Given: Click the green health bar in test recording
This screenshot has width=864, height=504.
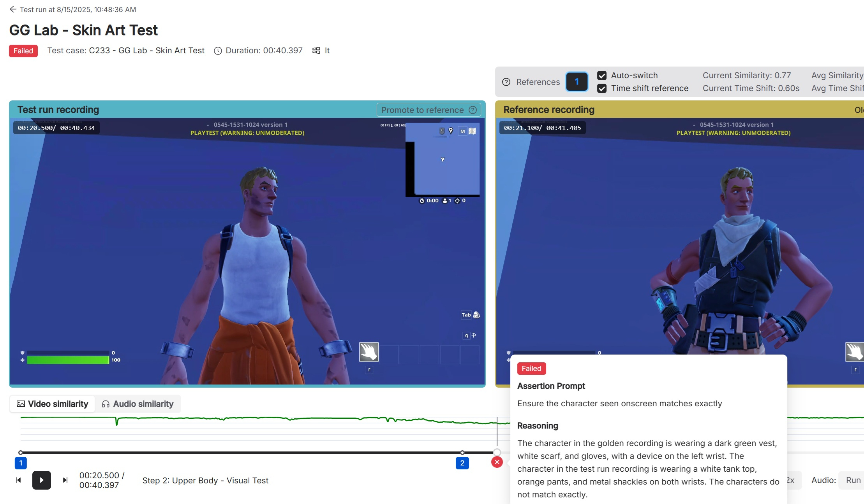Looking at the screenshot, I should pos(68,360).
